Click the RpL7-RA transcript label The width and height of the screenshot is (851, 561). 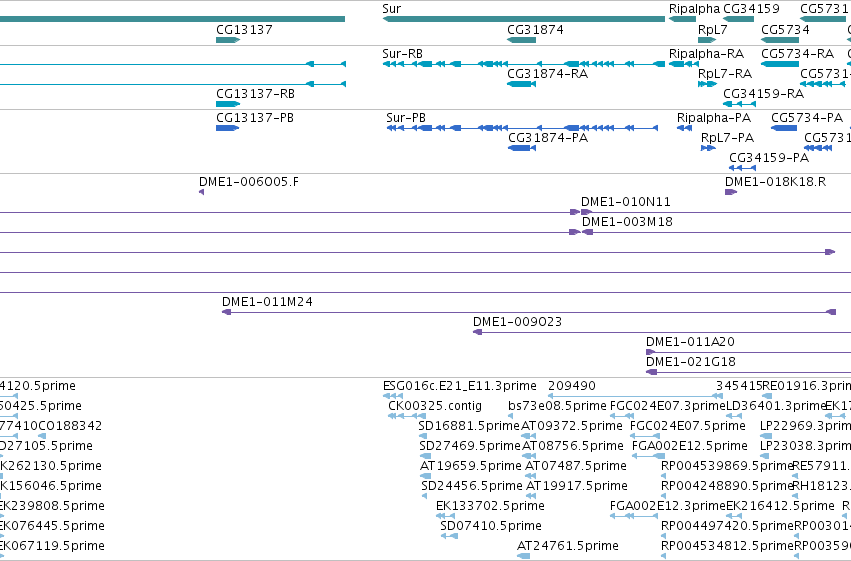pos(725,74)
